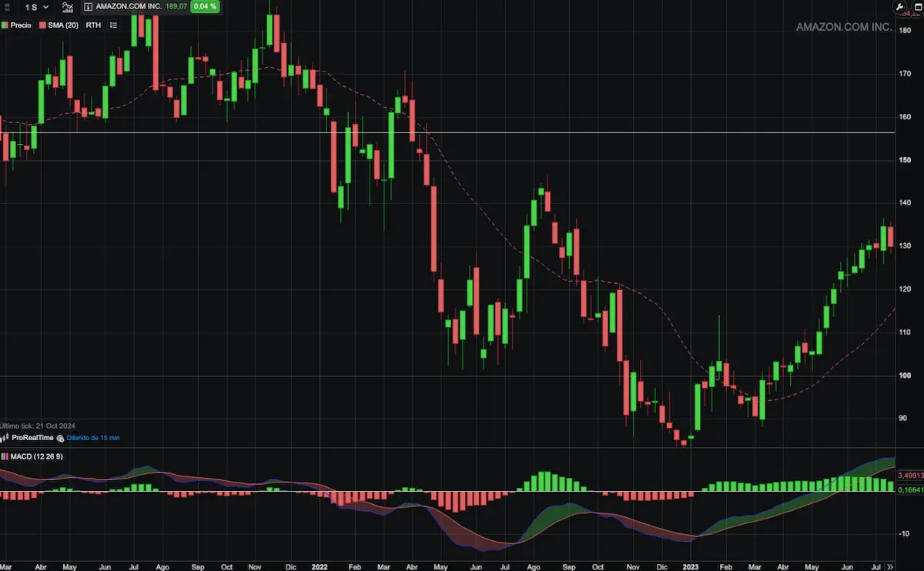Screen dimensions: 924x571
Task: Click the info icon beside AMAZON.COM INC.
Action: point(88,7)
